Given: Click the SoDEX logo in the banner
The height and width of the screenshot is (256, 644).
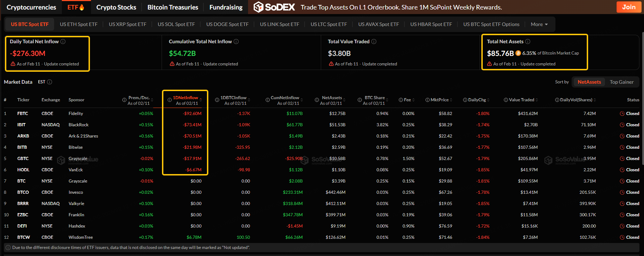Looking at the screenshot, I should pyautogui.click(x=274, y=7).
